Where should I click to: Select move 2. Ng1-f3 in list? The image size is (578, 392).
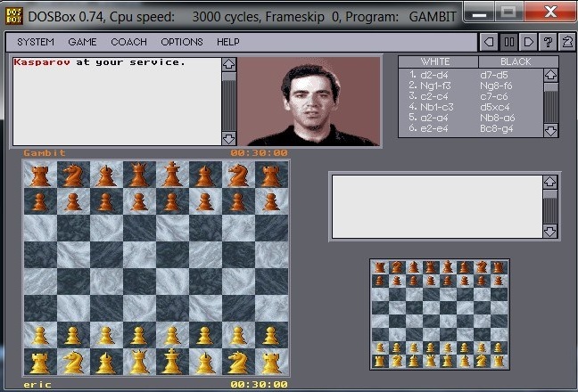point(430,86)
